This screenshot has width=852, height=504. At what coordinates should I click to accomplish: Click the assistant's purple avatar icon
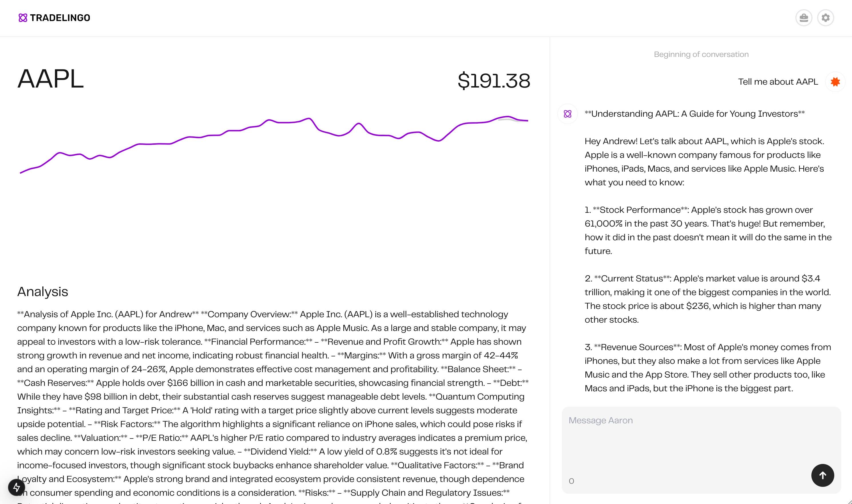(567, 114)
